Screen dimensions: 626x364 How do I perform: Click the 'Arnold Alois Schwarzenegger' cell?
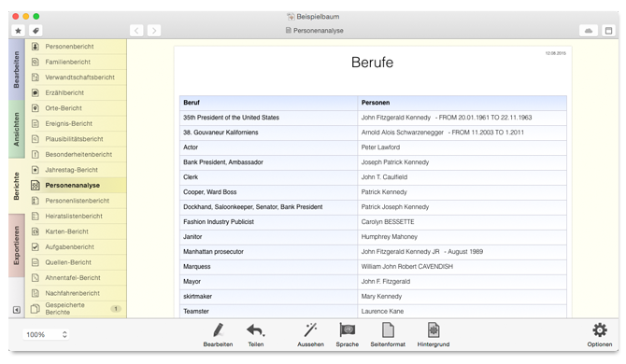[x=462, y=133]
